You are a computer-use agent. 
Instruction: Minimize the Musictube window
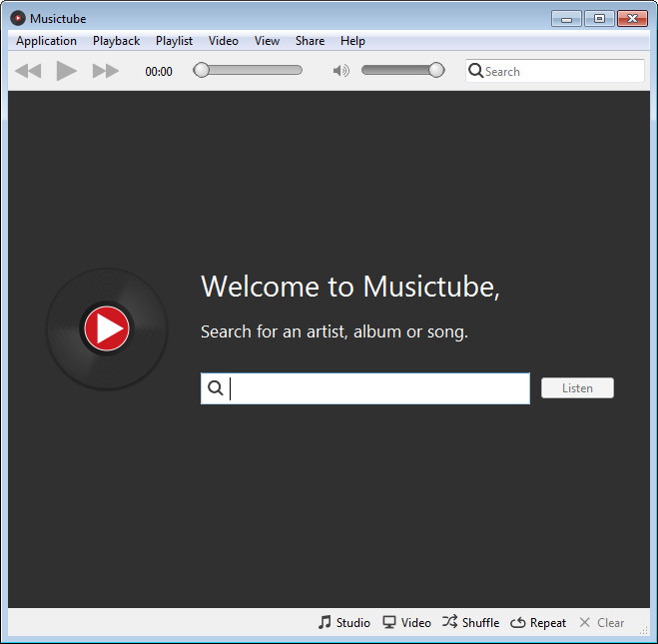tap(566, 19)
